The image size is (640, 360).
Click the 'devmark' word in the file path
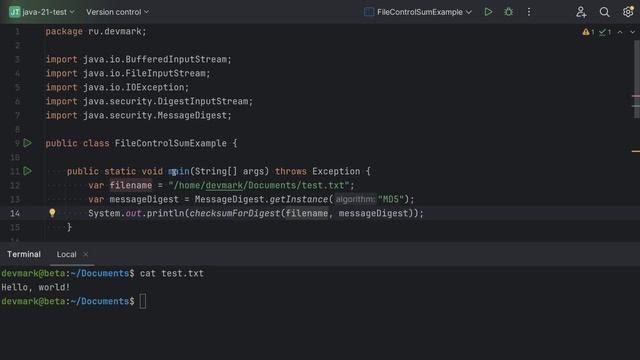[224, 185]
